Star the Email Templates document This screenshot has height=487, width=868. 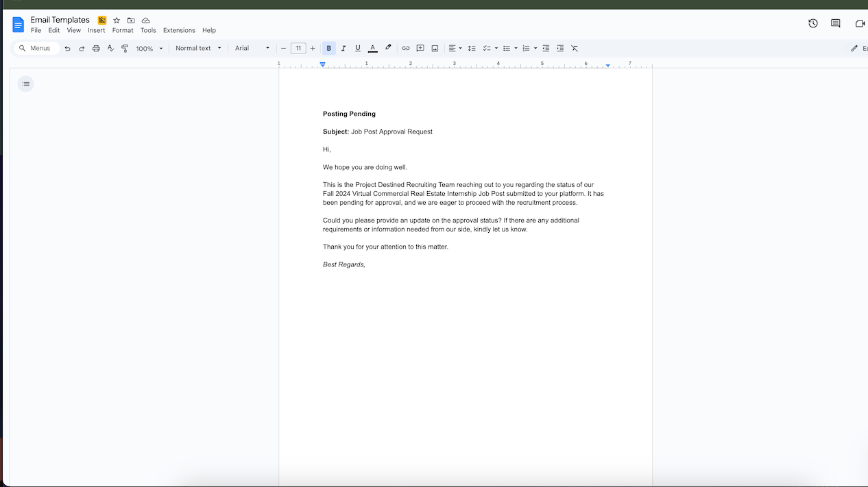point(117,21)
